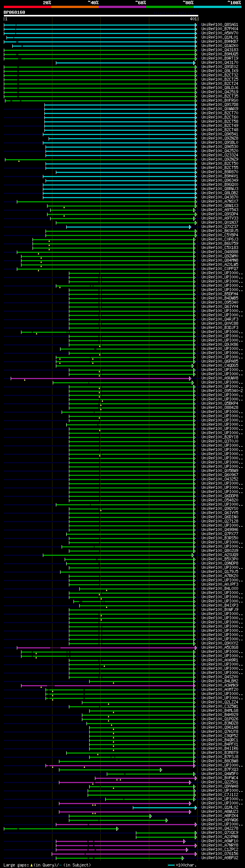Click UniRef100_Q9S7D8 label
Viewport: 245px width, 868px height.
tap(220, 105)
